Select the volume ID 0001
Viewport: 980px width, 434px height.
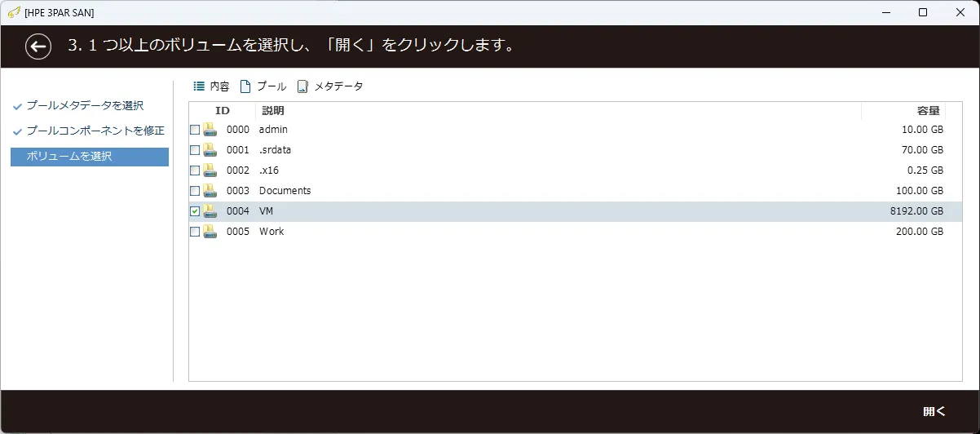click(x=238, y=150)
